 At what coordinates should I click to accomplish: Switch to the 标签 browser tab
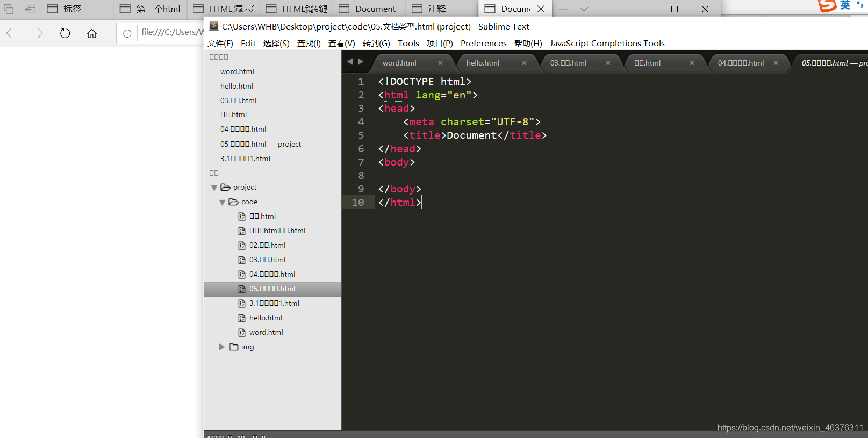pyautogui.click(x=77, y=9)
